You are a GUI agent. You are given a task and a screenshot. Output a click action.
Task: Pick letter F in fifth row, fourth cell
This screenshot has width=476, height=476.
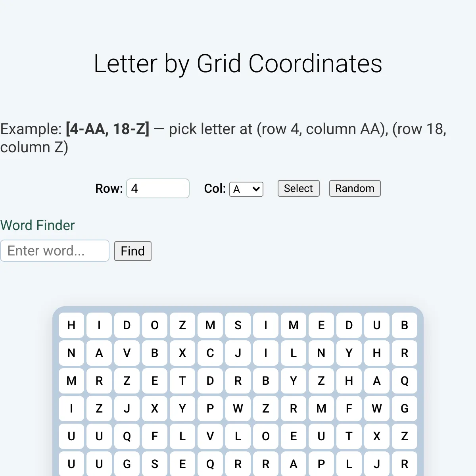(x=155, y=436)
